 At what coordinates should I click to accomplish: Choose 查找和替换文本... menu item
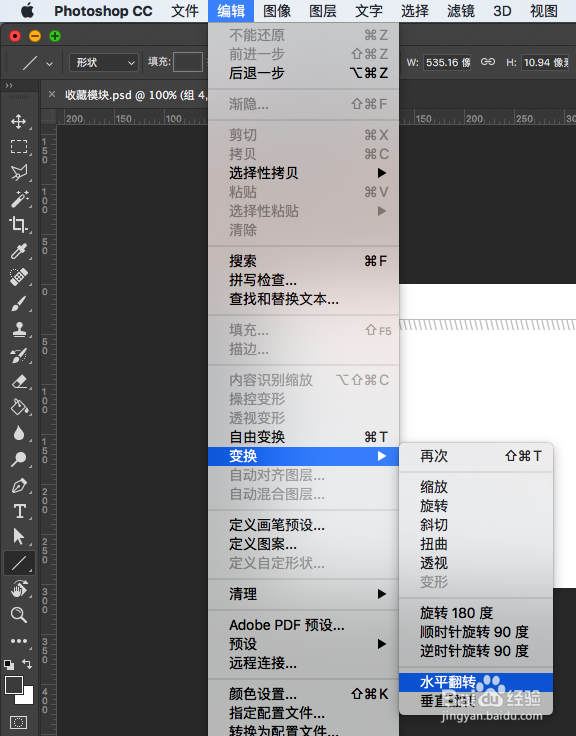(x=303, y=299)
